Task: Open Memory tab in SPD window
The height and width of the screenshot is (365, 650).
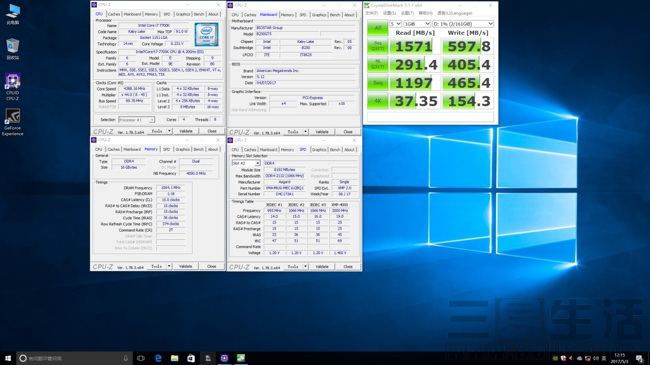Action: pyautogui.click(x=287, y=149)
